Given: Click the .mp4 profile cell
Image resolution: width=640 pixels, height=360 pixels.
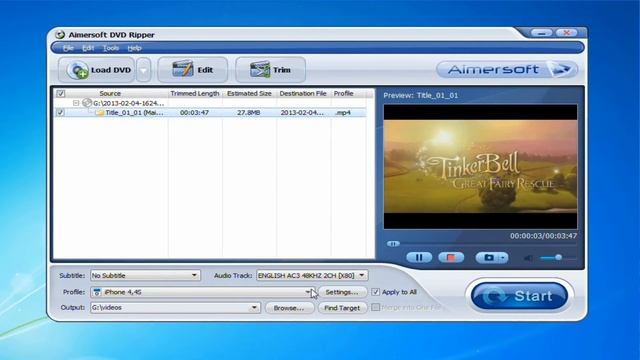Looking at the screenshot, I should 343,113.
